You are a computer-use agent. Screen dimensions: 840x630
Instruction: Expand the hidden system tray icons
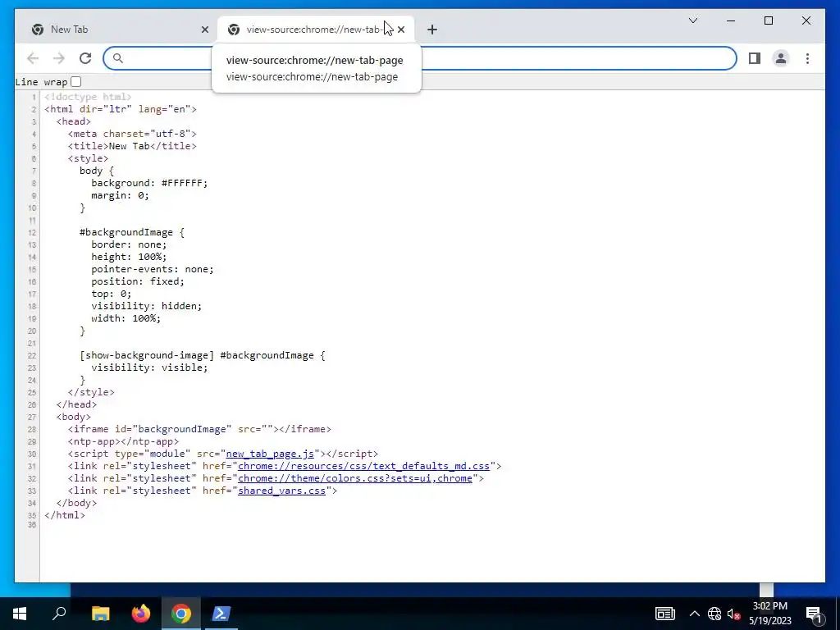pyautogui.click(x=694, y=614)
